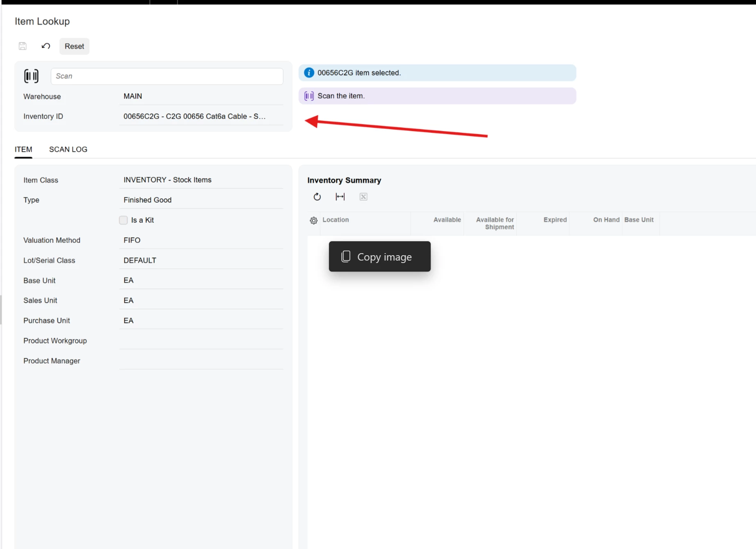Refresh the Inventory Summary grid
The height and width of the screenshot is (549, 756).
pyautogui.click(x=317, y=197)
